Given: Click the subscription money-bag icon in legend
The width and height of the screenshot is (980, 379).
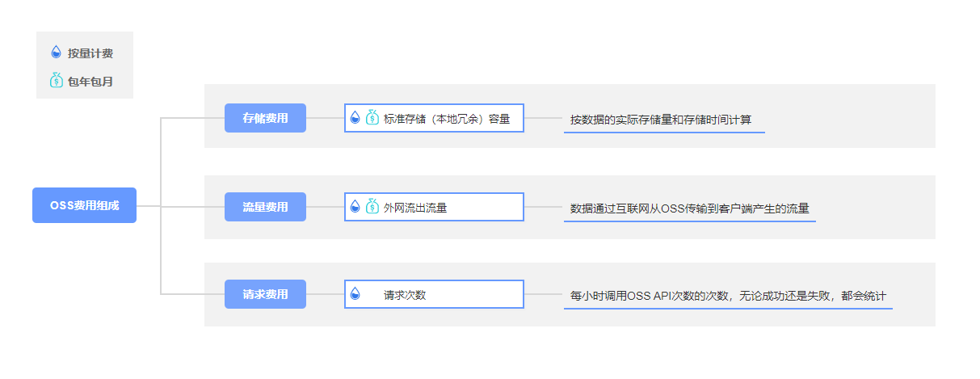Looking at the screenshot, I should click(x=56, y=80).
